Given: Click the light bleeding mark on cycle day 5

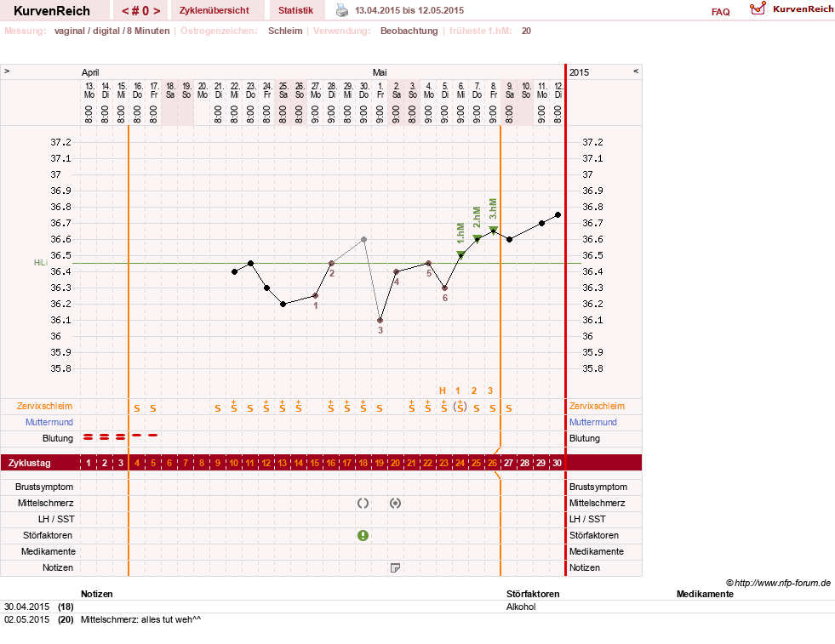Looking at the screenshot, I should tap(153, 436).
